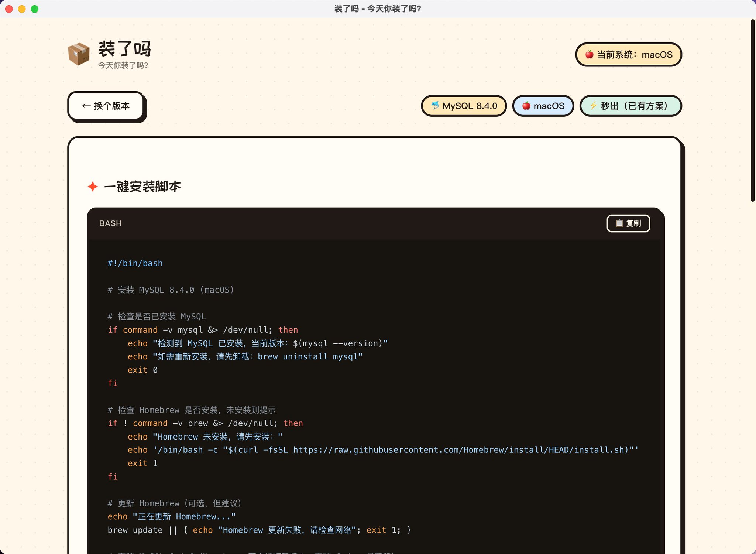
Task: Click the '# 安装 MySQL 8.4.0 (macOS)' comment
Action: [171, 290]
